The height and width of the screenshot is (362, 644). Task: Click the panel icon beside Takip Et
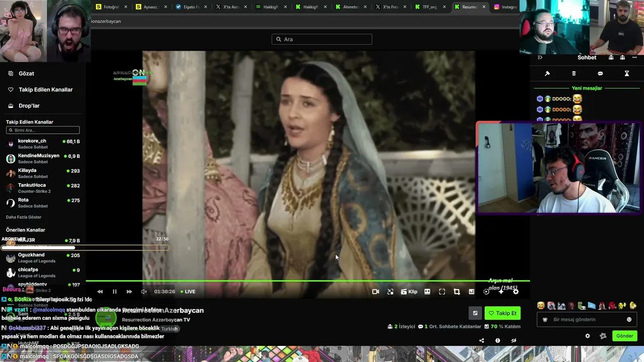pyautogui.click(x=475, y=313)
